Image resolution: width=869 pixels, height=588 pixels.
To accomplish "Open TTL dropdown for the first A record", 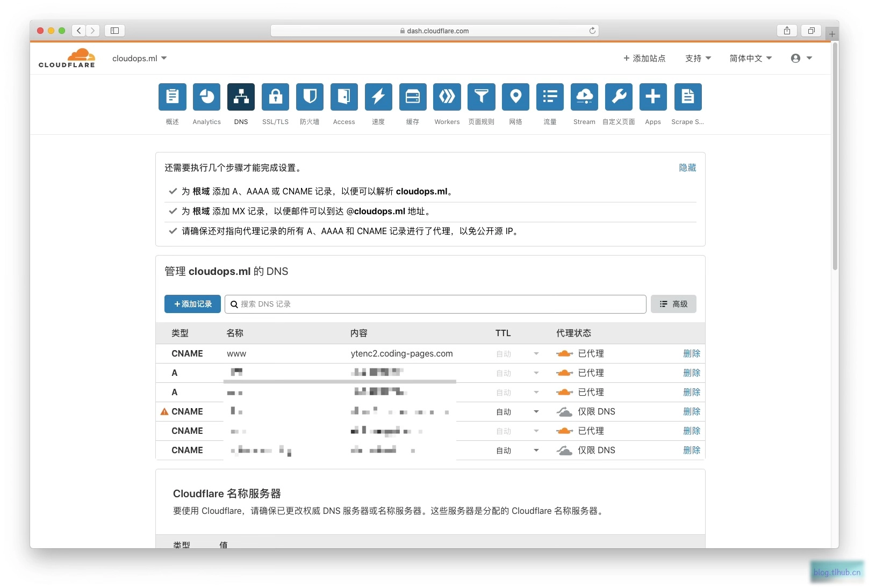I will [517, 373].
